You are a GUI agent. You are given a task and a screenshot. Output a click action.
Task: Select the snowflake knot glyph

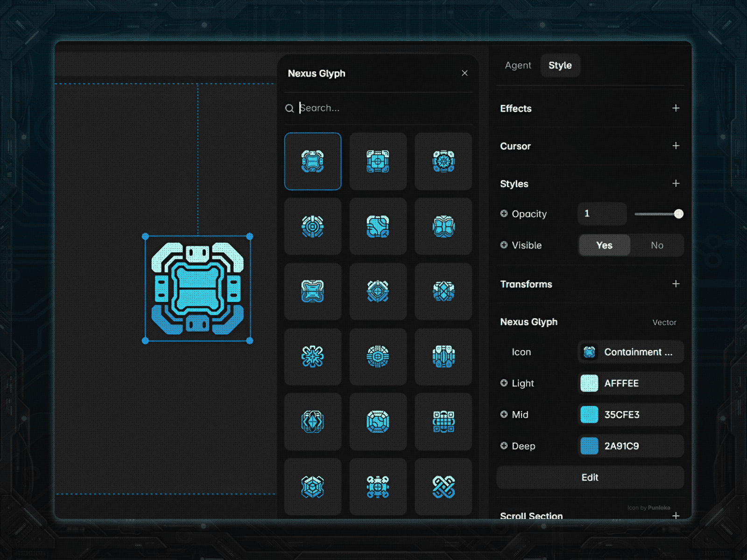[x=313, y=357]
